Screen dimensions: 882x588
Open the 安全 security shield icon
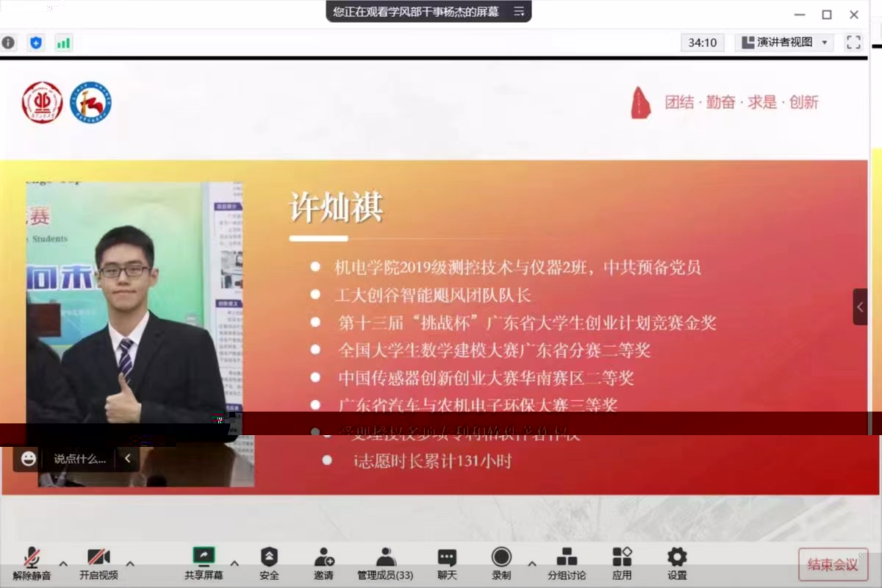click(269, 564)
